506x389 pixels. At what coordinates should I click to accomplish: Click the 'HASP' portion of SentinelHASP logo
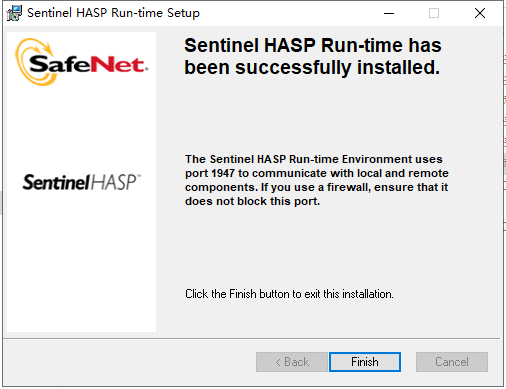(115, 182)
